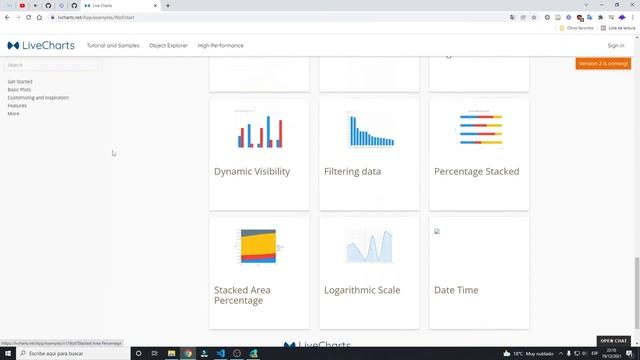Switch to the second GitHub tab
The height and width of the screenshot is (360, 640).
click(74, 6)
